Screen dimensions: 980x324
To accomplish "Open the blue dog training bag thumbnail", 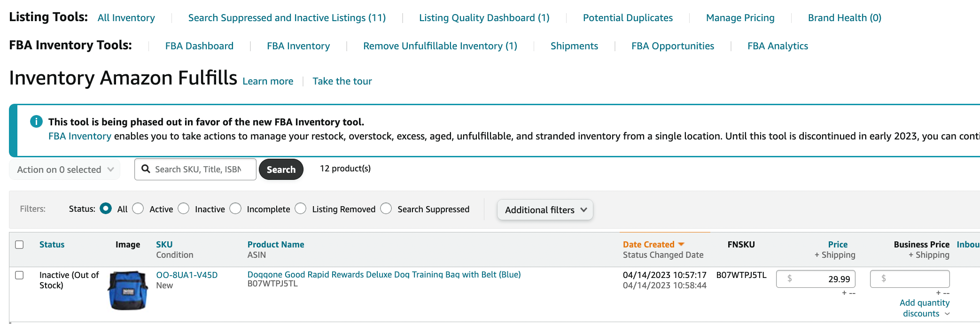I will pyautogui.click(x=128, y=291).
